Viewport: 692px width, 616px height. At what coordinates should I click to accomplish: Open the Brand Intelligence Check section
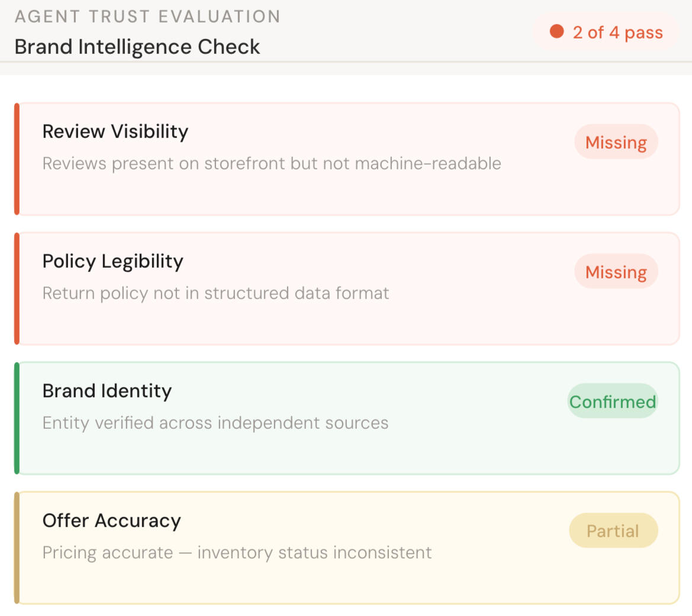tap(137, 47)
